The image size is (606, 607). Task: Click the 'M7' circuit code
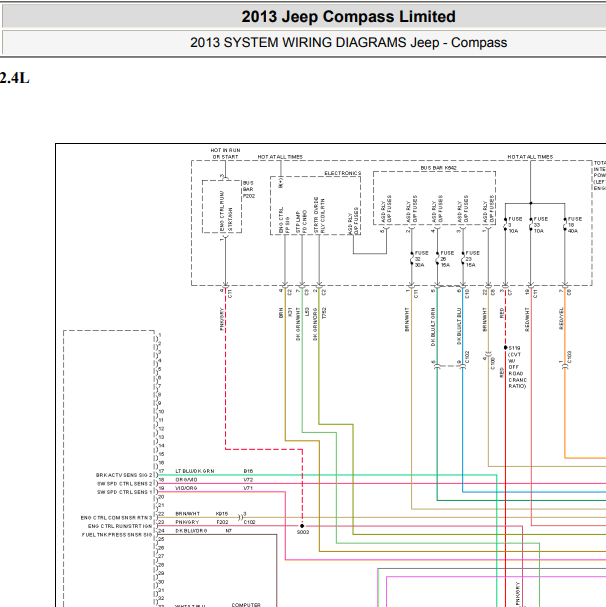click(228, 531)
